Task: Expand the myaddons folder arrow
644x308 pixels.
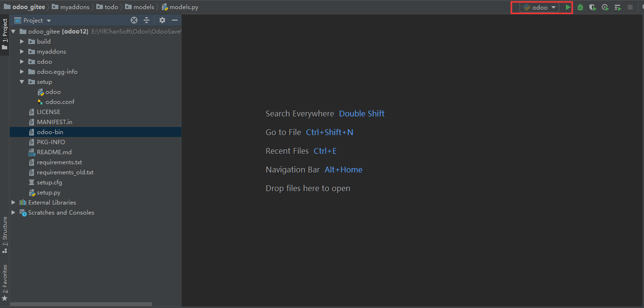Action: point(22,52)
